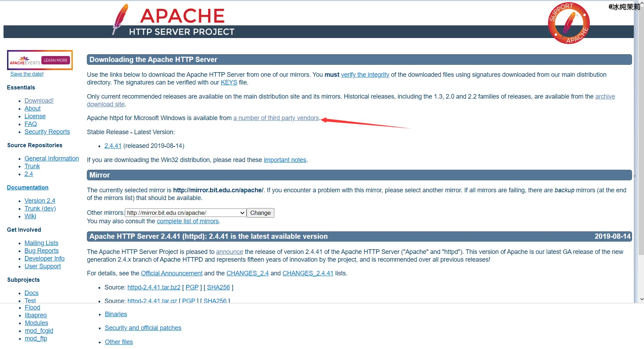This screenshot has height=349, width=644.
Task: Open the FAQ link
Action: click(x=31, y=124)
